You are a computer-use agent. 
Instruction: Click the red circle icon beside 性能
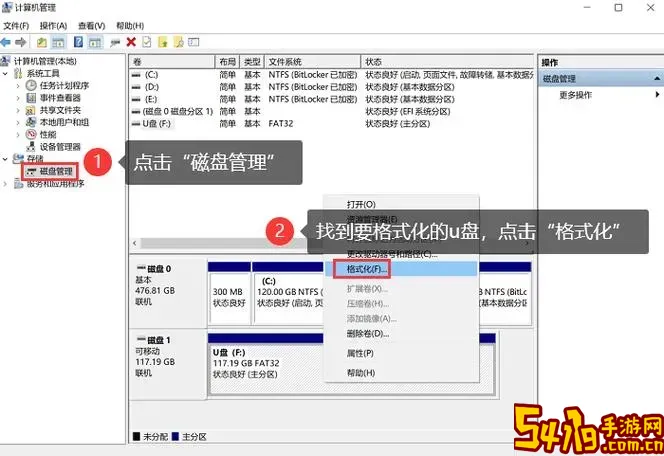click(x=31, y=134)
